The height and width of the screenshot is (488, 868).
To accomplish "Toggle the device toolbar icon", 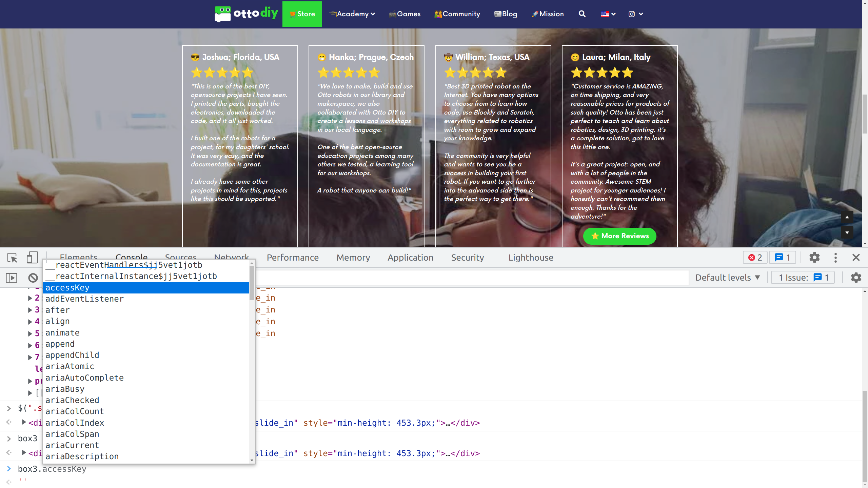I will pyautogui.click(x=32, y=258).
